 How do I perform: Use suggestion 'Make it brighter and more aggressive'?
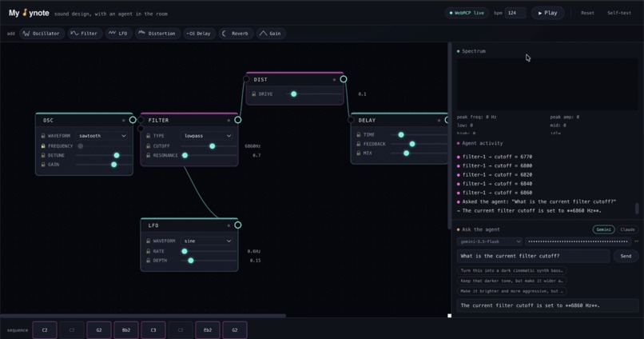[x=511, y=291]
